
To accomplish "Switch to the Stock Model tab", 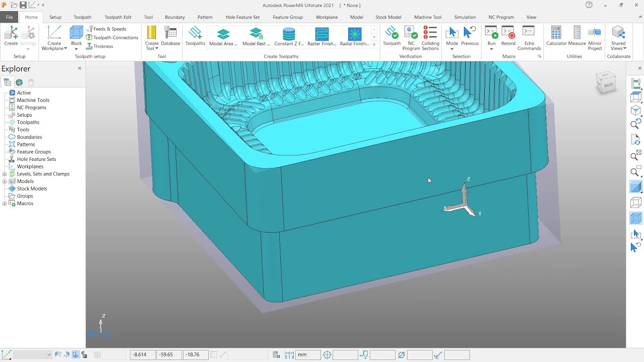I will [388, 17].
